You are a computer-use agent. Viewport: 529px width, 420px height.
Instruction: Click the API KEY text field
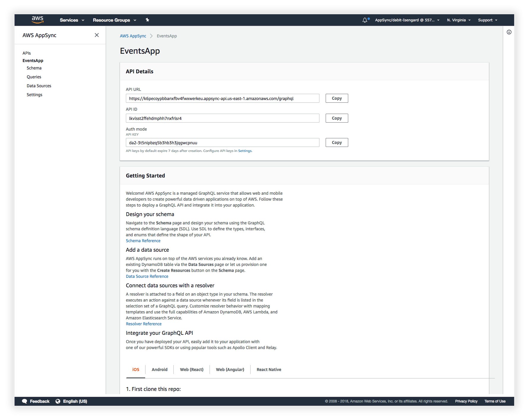[x=223, y=142]
